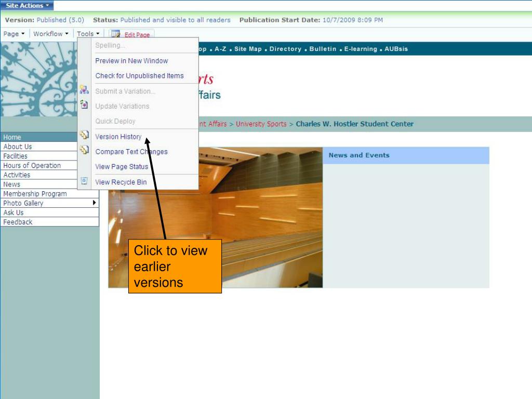
Task: Open the Site Actions menu
Action: click(27, 5)
